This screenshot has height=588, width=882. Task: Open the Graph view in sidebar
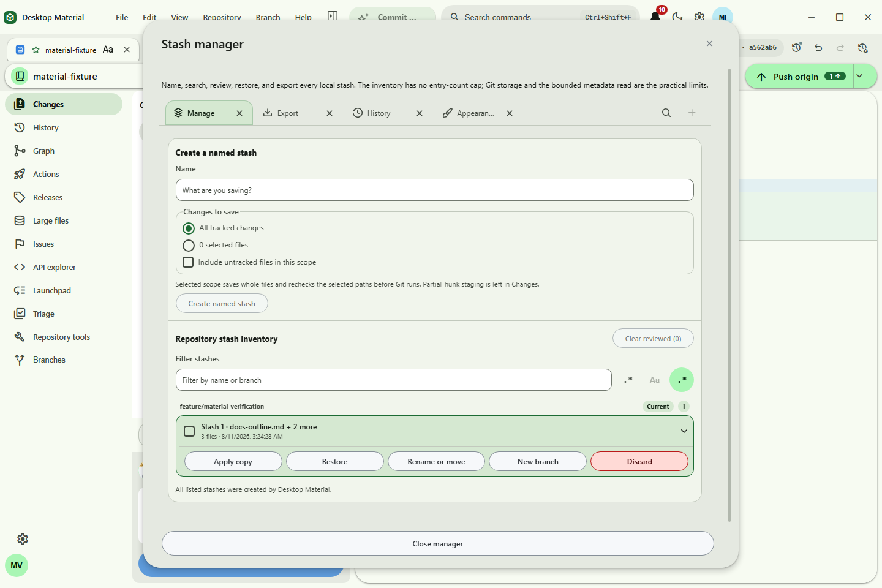tap(64, 151)
